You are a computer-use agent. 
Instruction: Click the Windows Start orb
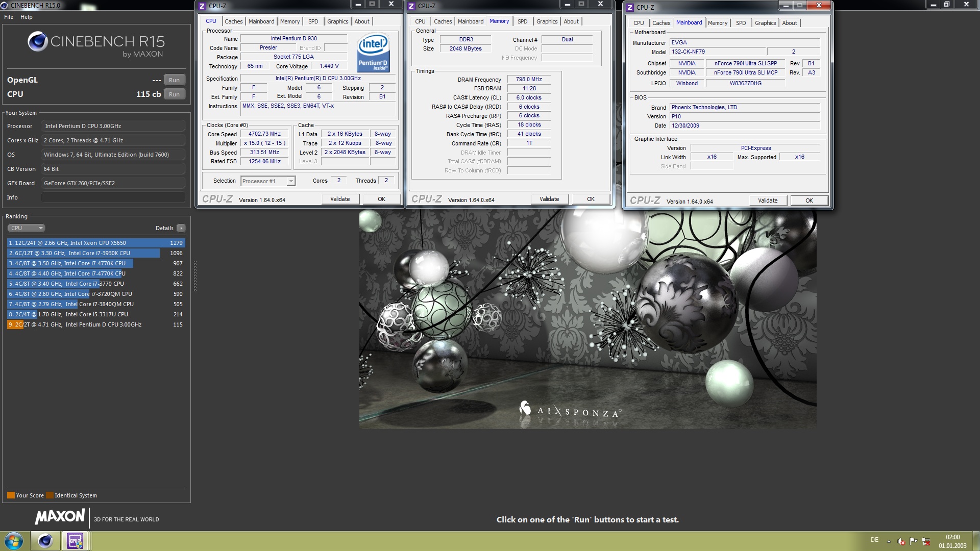pyautogui.click(x=14, y=541)
